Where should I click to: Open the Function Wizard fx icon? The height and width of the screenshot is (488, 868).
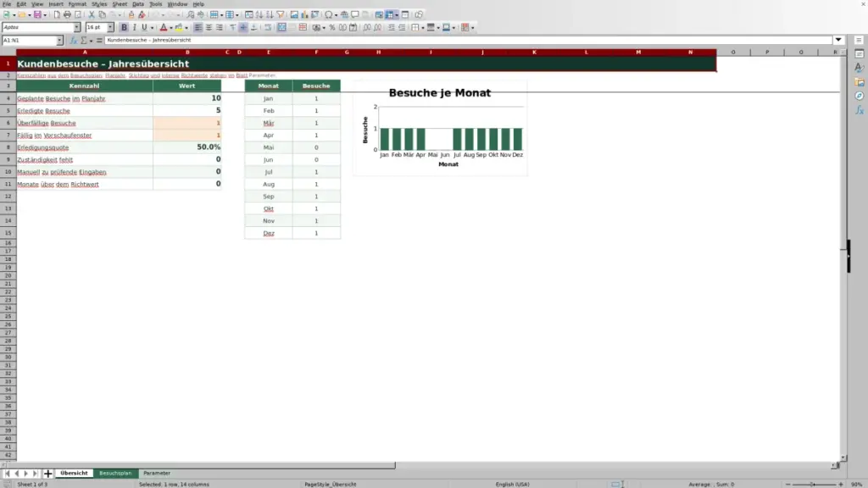(x=73, y=41)
